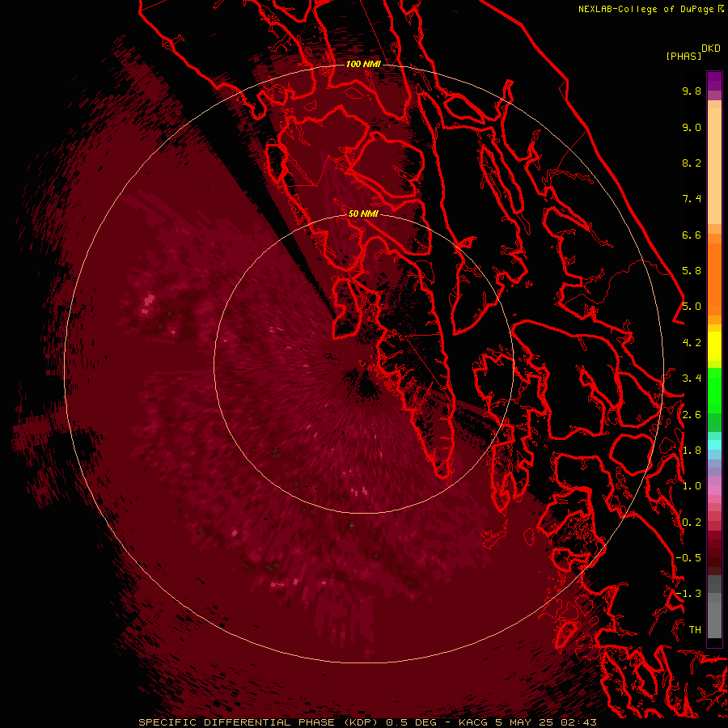This screenshot has width=728, height=728.
Task: Click the -1.3 scale value
Action: tap(688, 594)
